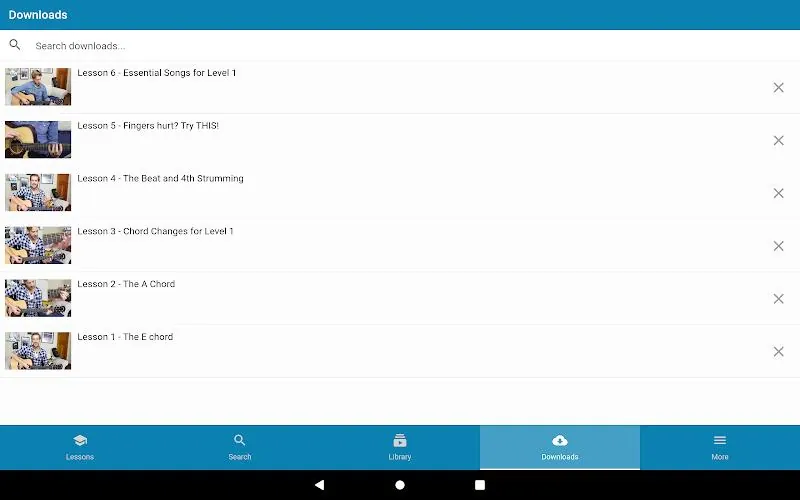The image size is (800, 500).
Task: Select the Downloads tab
Action: (x=560, y=447)
